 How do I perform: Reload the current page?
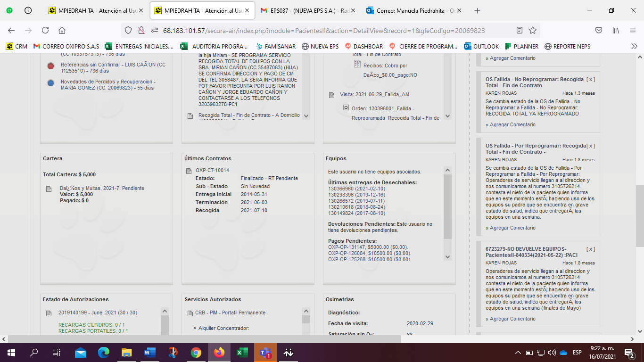[x=45, y=30]
